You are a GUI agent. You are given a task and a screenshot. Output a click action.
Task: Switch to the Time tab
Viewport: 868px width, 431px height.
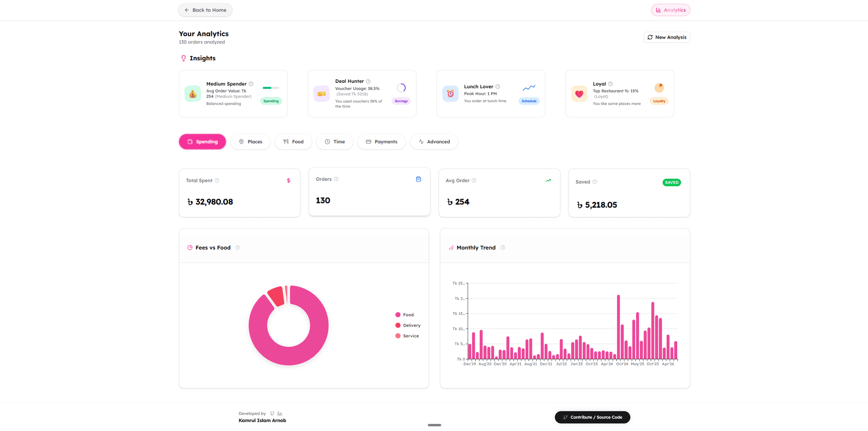coord(335,142)
